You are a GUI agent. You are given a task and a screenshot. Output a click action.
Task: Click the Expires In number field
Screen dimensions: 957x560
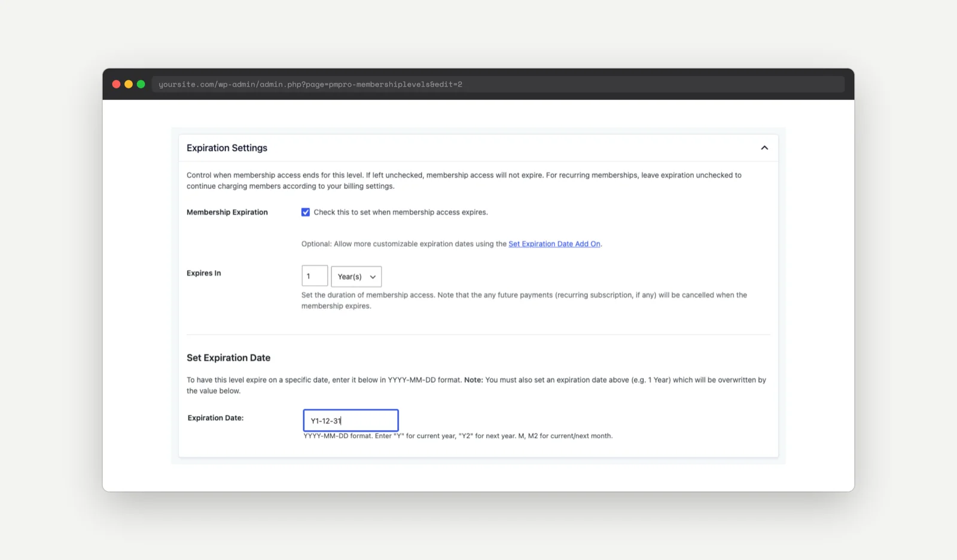click(315, 276)
